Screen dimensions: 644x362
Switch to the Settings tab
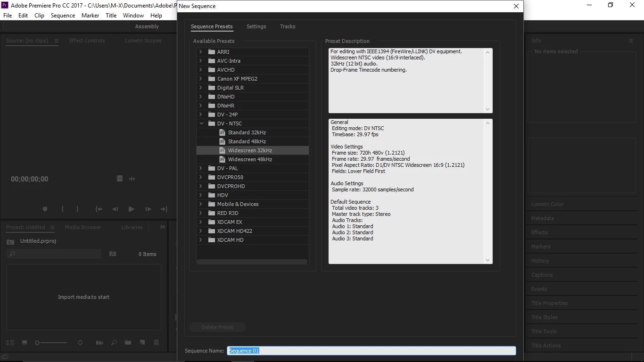click(x=256, y=26)
